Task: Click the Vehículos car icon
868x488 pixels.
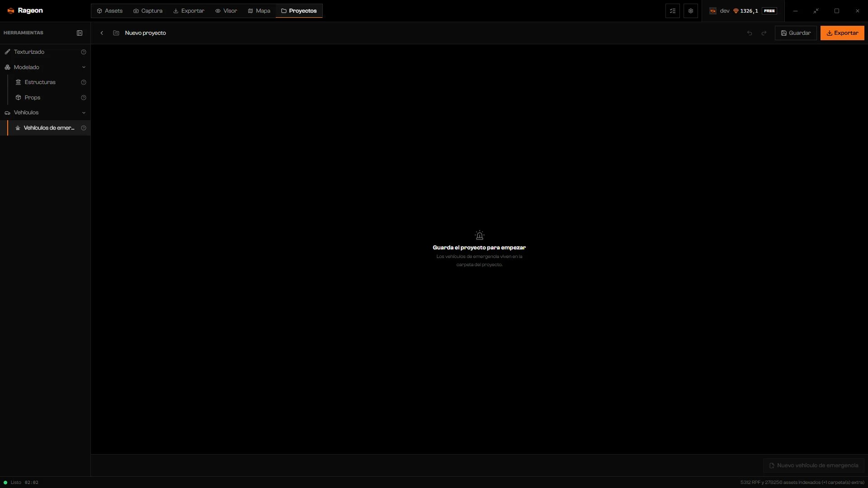Action: 7,113
